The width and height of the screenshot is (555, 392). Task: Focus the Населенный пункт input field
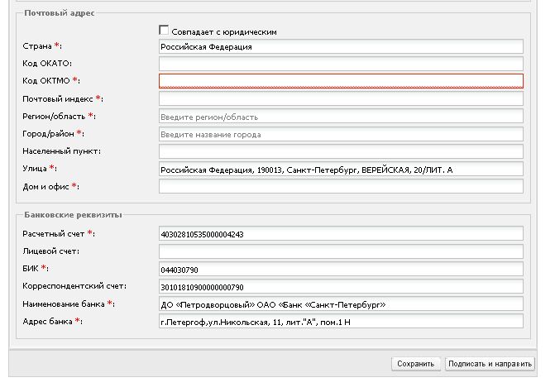(341, 151)
